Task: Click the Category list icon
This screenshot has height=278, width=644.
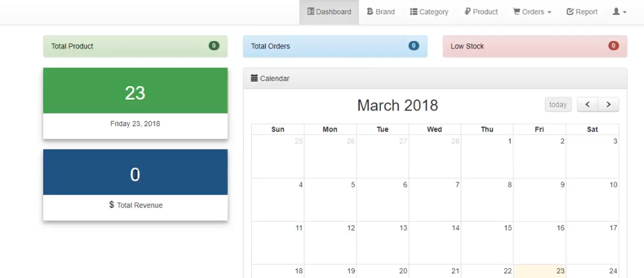Action: 413,11
